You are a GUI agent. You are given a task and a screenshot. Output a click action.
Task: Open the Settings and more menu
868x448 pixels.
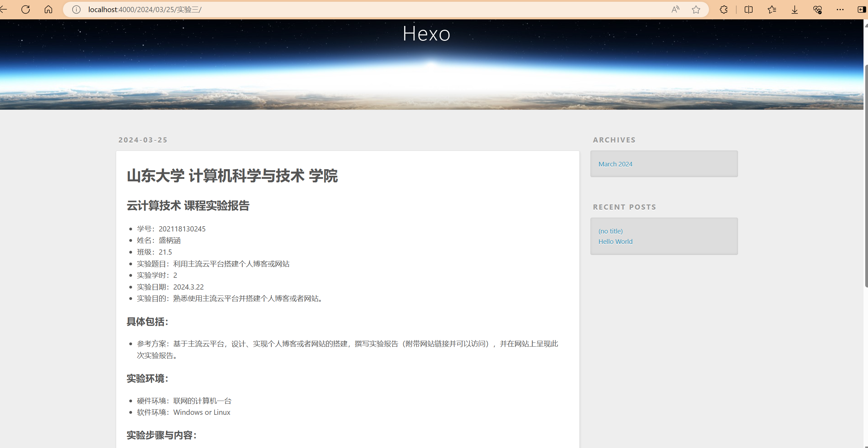(x=840, y=9)
